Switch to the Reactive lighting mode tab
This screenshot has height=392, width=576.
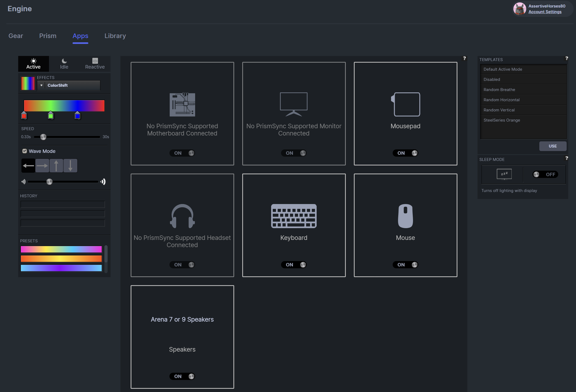pyautogui.click(x=95, y=64)
